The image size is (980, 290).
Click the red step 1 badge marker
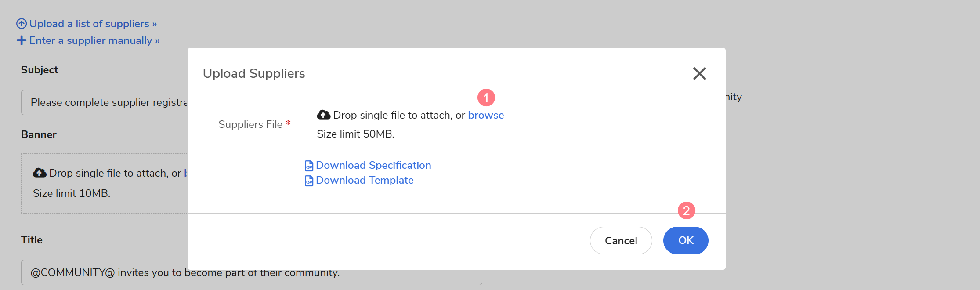coord(486,98)
